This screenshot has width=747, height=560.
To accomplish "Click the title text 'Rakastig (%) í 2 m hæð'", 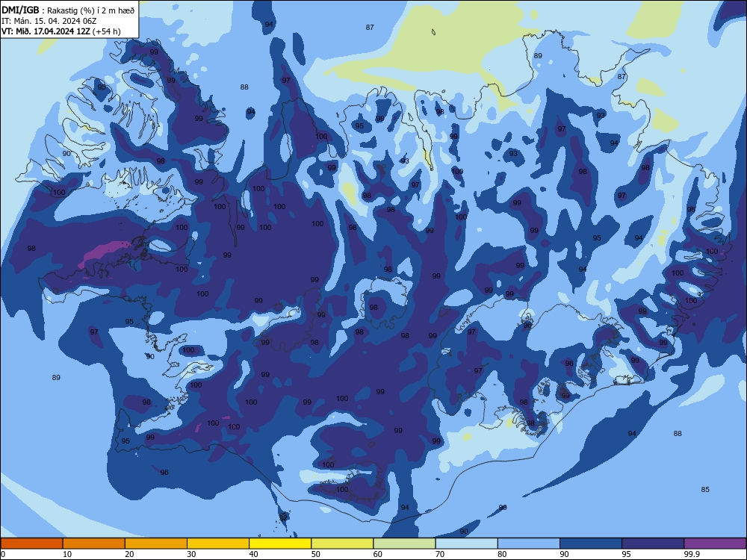I will (91, 10).
